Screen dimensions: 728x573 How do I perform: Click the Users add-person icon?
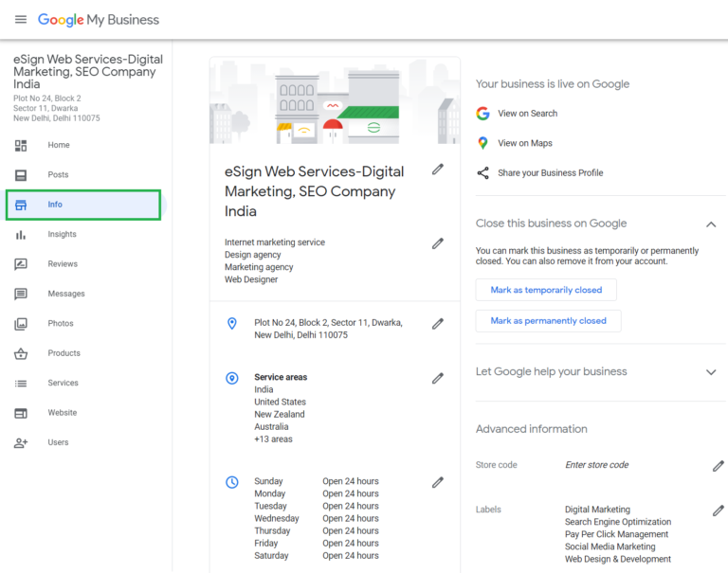21,442
